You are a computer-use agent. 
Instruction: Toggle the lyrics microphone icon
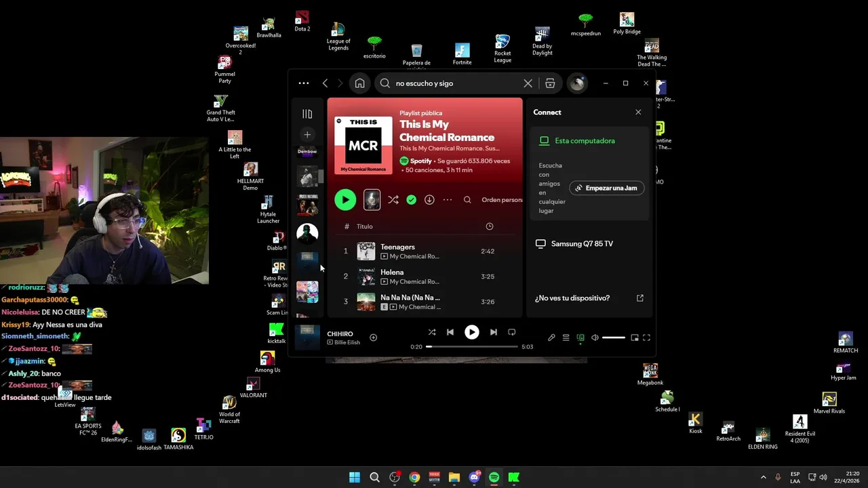(551, 338)
